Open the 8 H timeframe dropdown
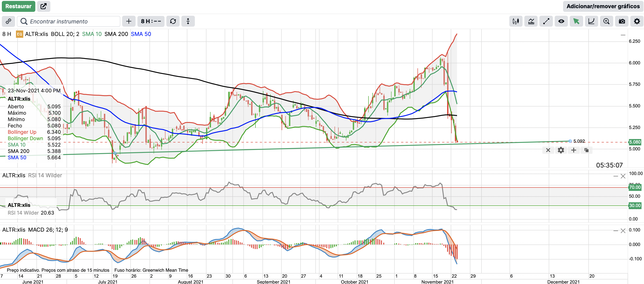This screenshot has height=284, width=644. (151, 21)
